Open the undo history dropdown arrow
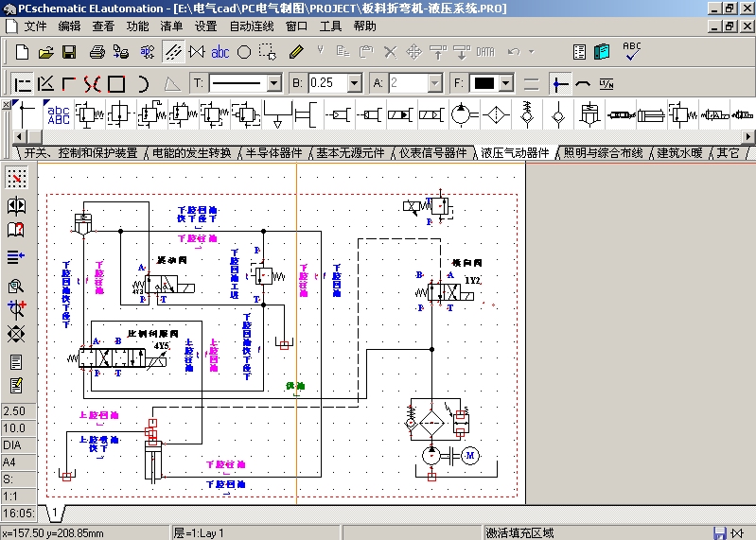The width and height of the screenshot is (756, 540). point(532,52)
